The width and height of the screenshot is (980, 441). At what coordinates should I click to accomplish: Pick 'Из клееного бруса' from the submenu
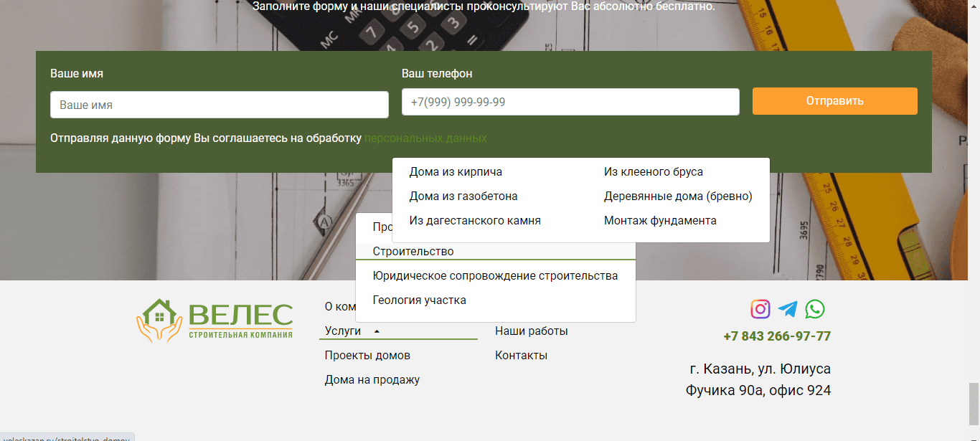pyautogui.click(x=654, y=171)
